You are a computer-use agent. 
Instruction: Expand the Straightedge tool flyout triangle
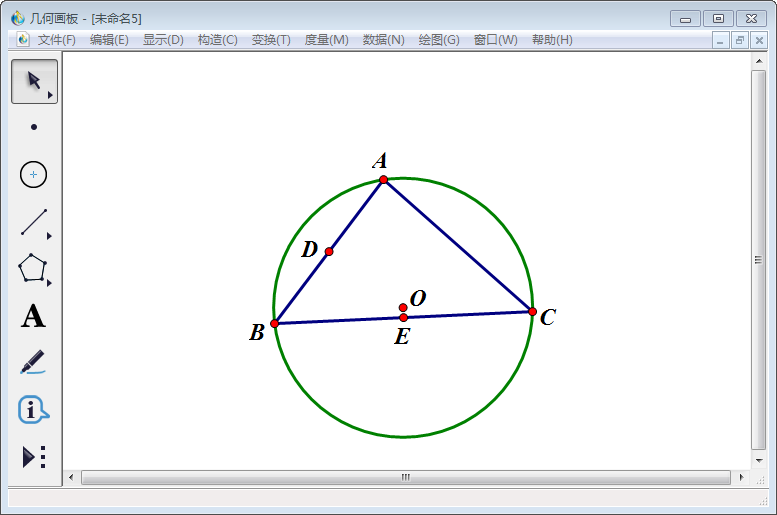50,236
